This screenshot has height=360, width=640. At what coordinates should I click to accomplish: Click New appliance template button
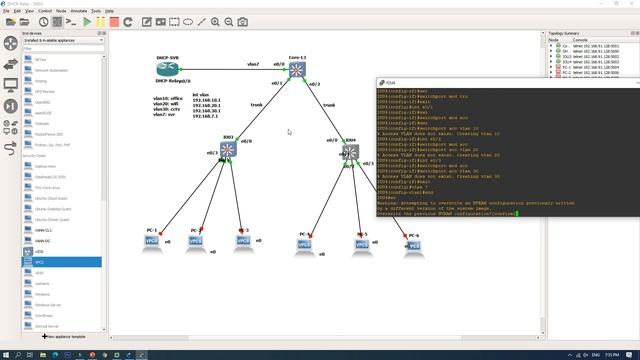pos(64,337)
